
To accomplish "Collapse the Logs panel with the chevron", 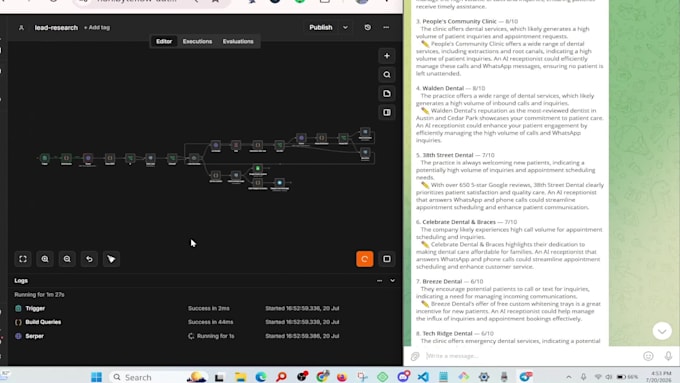I will click(x=392, y=281).
